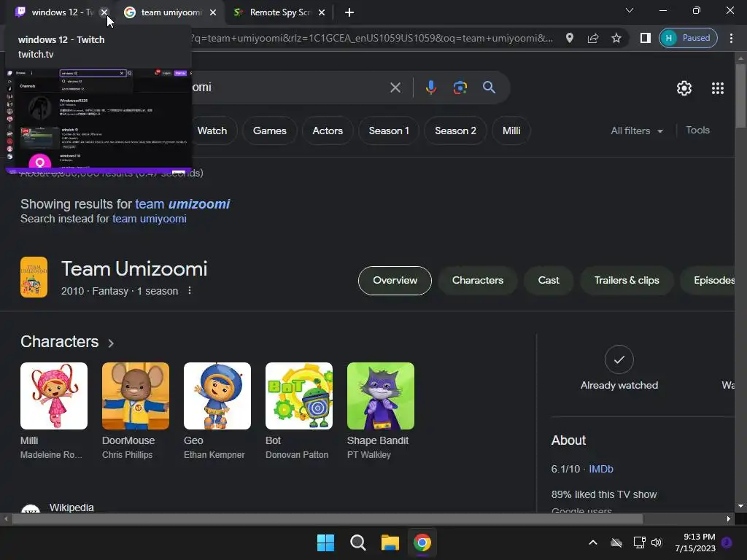Select the Trailers & clips tab
Viewport: 747px width, 560px height.
tap(627, 281)
